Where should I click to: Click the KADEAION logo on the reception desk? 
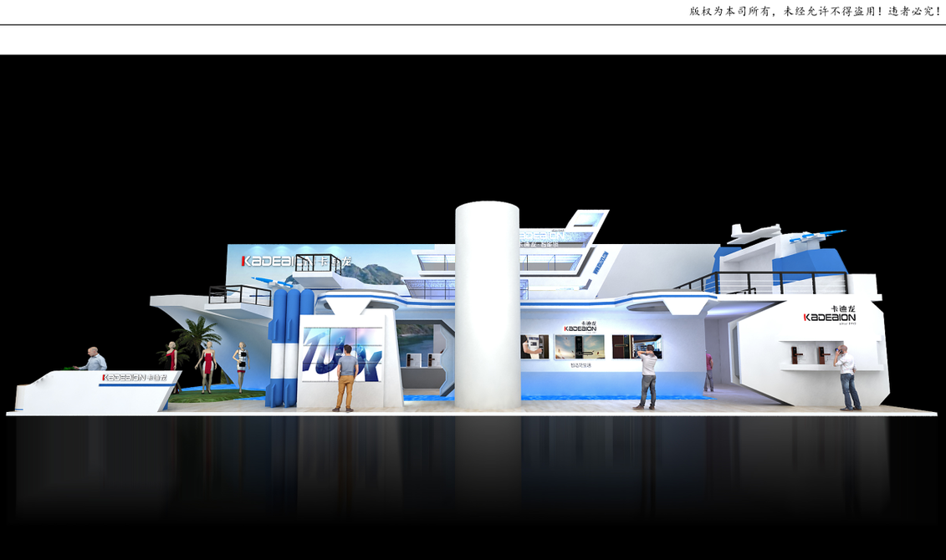point(134,377)
